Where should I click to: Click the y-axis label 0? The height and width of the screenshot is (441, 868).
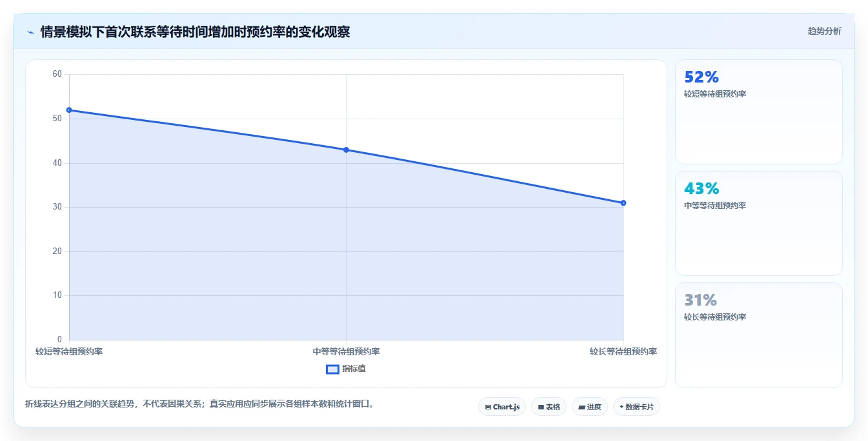point(59,340)
